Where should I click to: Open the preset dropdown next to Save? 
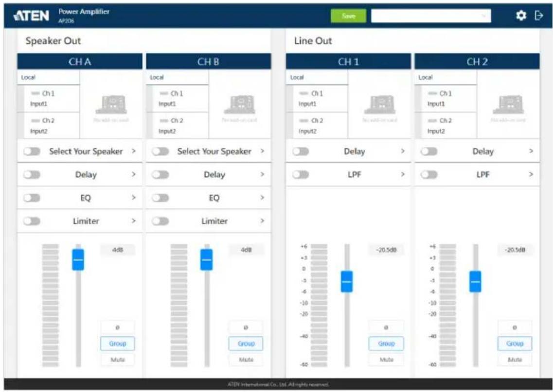point(430,16)
